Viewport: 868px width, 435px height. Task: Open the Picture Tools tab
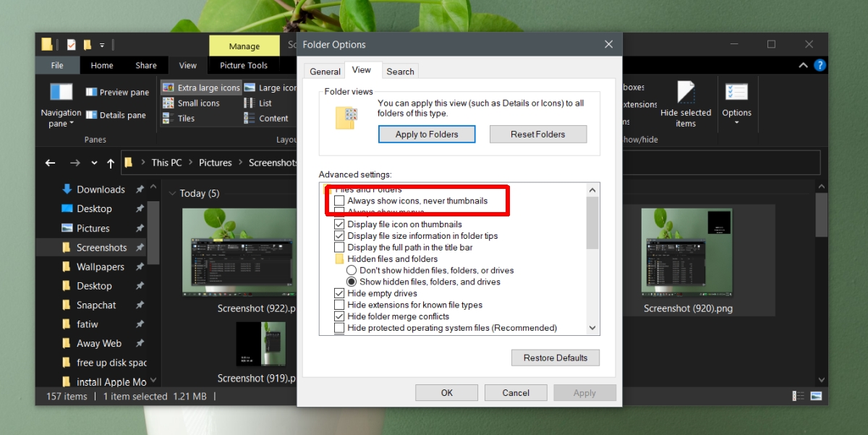244,65
